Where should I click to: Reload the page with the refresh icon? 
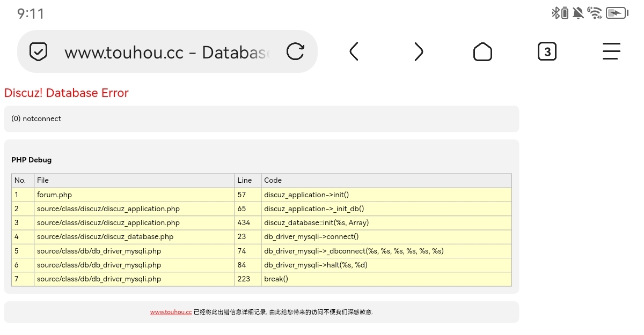pyautogui.click(x=295, y=51)
